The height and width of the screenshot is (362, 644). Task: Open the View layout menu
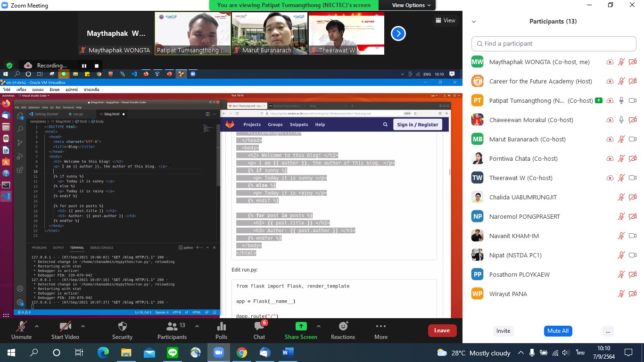[x=445, y=20]
